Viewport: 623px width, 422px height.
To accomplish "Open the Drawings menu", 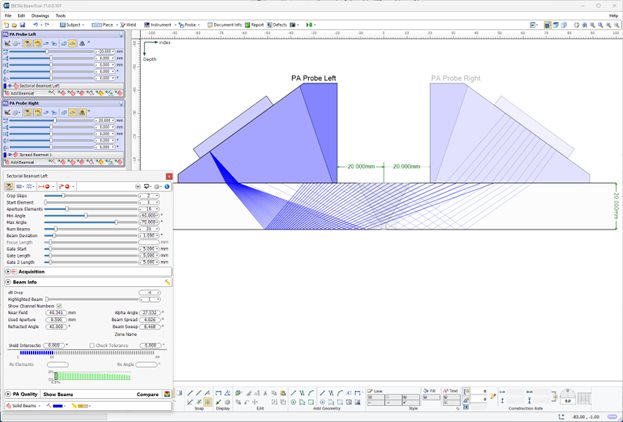I will click(x=40, y=16).
